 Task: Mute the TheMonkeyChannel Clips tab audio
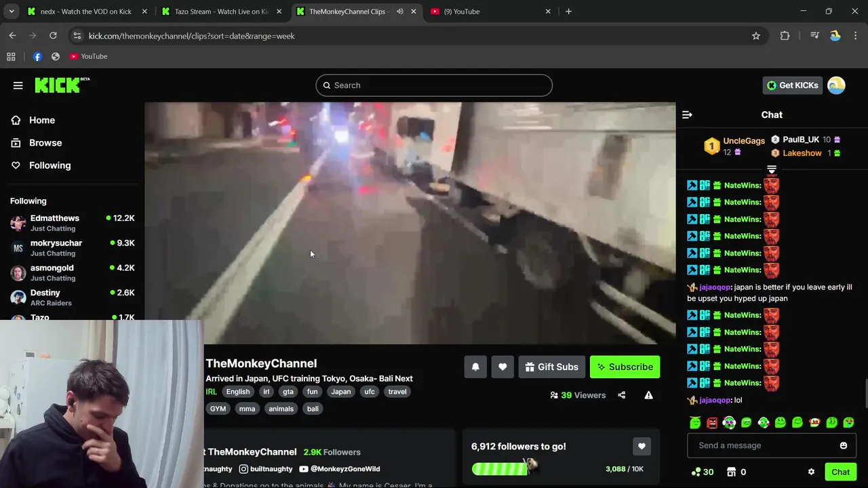coord(399,12)
